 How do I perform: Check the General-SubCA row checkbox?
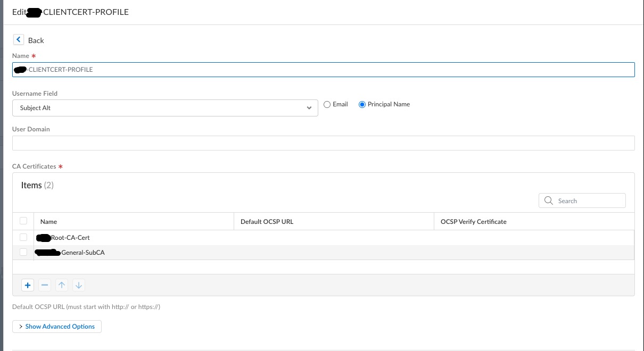[x=23, y=252]
